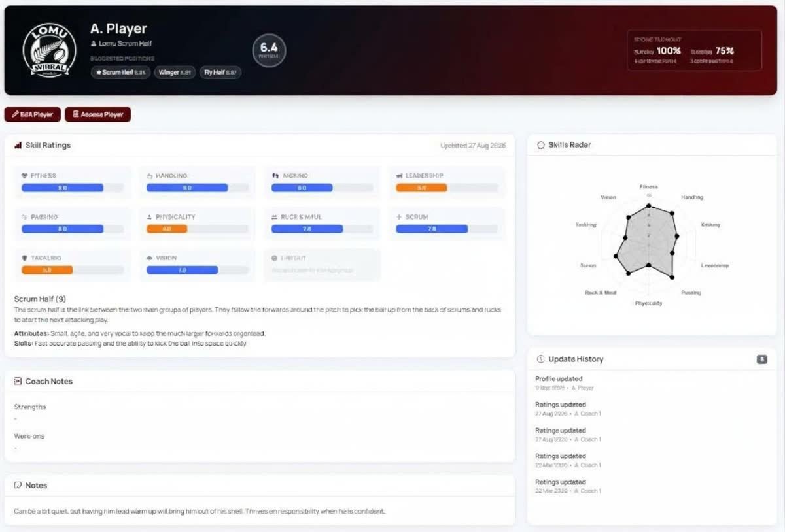Click the Ruck & Maul icon
This screenshot has height=532, width=785.
click(x=275, y=217)
